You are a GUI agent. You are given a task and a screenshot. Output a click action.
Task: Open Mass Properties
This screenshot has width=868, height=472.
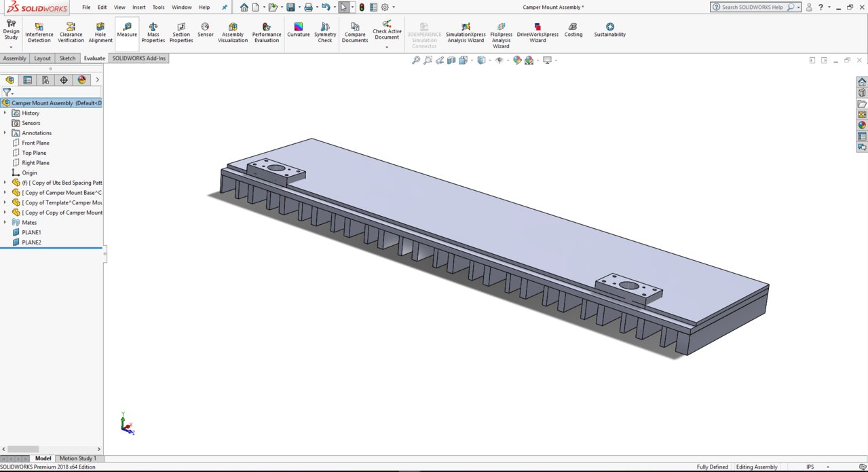[153, 34]
